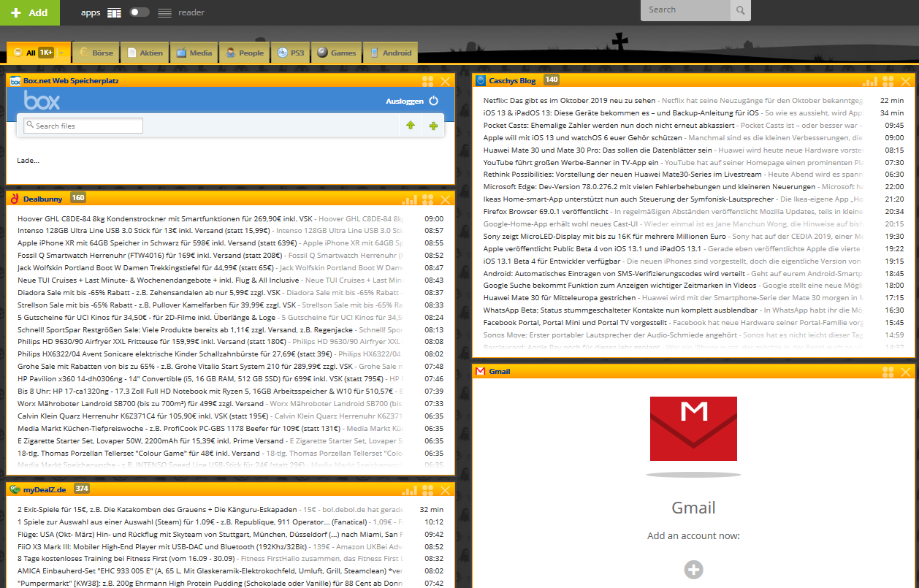The width and height of the screenshot is (919, 588).
Task: Switch to the Aktien tab
Action: tap(145, 53)
